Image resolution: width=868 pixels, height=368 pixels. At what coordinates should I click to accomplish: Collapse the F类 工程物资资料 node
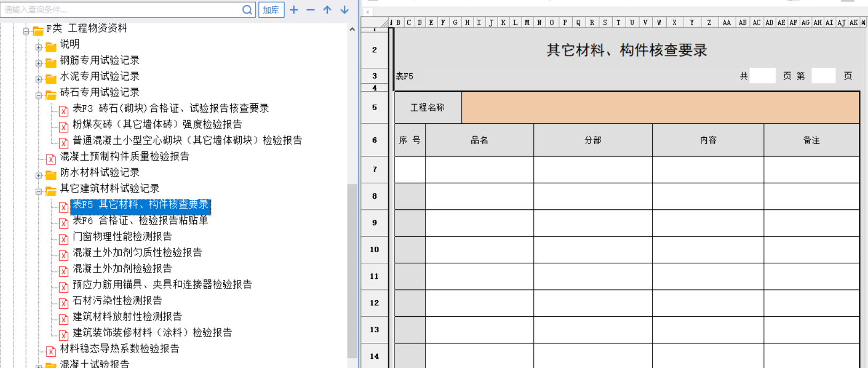pyautogui.click(x=26, y=32)
